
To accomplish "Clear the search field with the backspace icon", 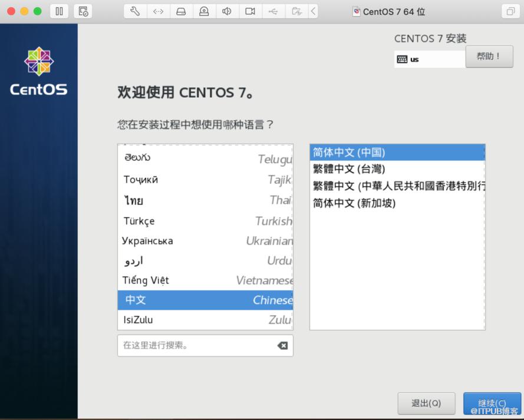I will (282, 346).
